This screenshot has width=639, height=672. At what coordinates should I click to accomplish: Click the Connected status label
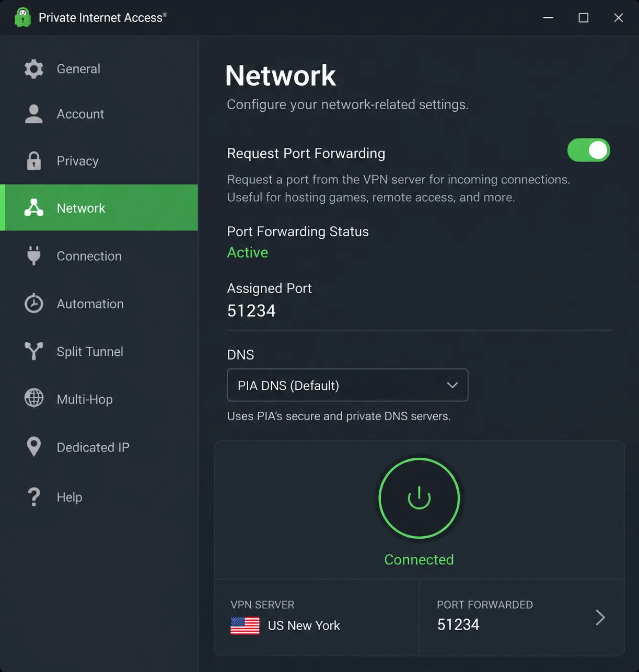[x=419, y=560]
